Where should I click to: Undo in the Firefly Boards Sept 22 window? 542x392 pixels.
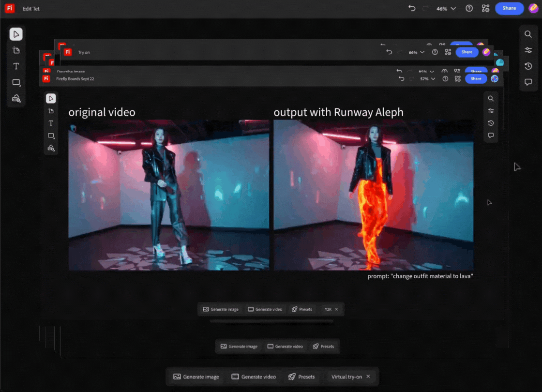point(401,79)
